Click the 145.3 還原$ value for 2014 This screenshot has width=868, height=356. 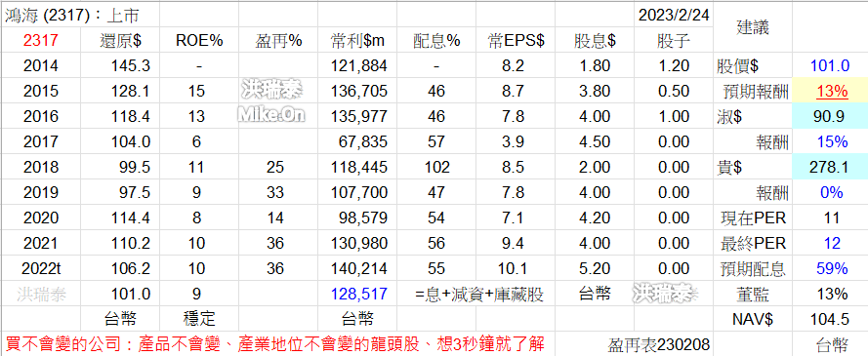pyautogui.click(x=131, y=65)
